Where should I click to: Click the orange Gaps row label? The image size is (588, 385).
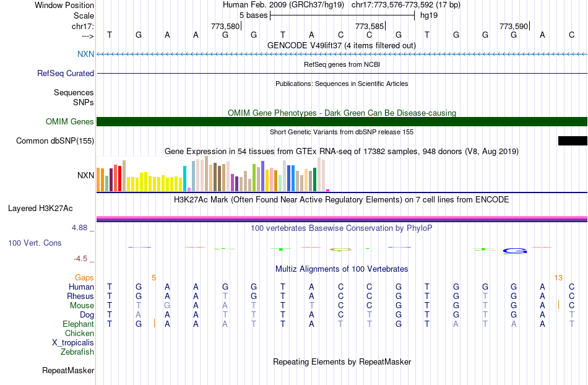point(84,278)
